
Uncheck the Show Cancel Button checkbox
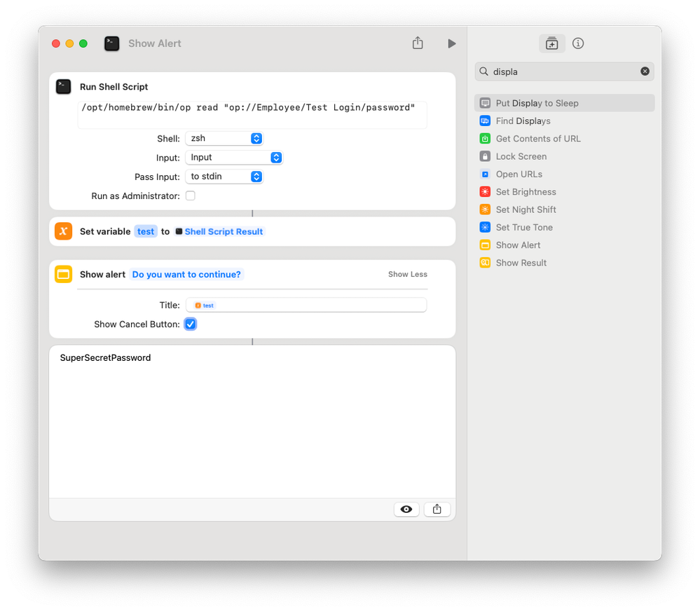pyautogui.click(x=190, y=324)
